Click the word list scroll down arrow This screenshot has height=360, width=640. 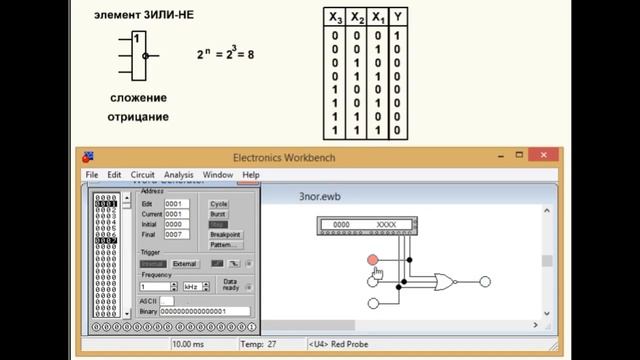(x=127, y=314)
